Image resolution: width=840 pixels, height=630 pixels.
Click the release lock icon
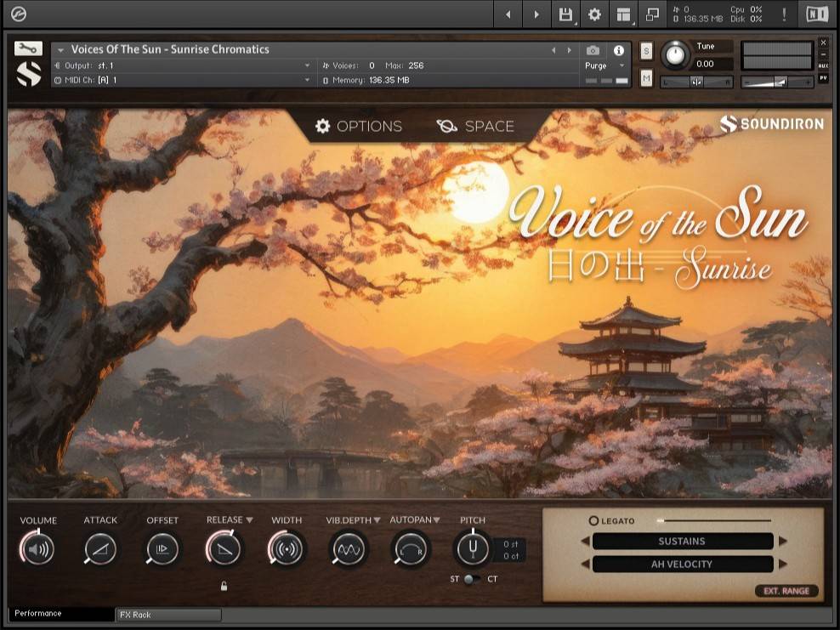tap(224, 586)
